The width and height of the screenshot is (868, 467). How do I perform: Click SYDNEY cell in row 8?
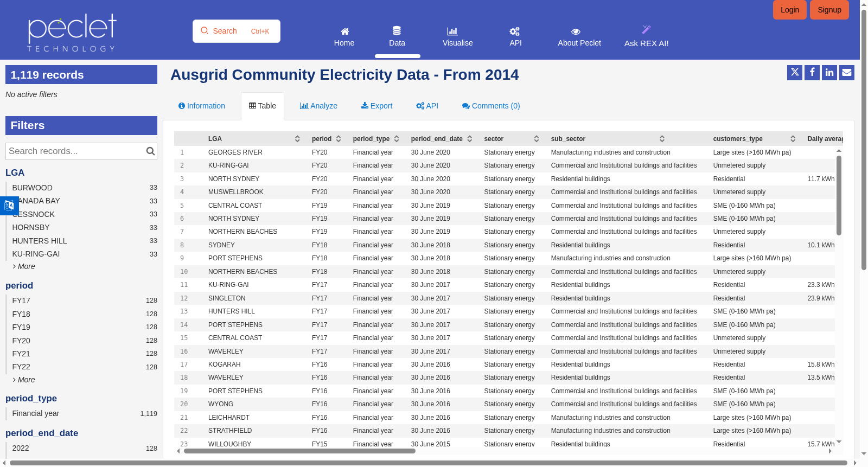click(222, 245)
